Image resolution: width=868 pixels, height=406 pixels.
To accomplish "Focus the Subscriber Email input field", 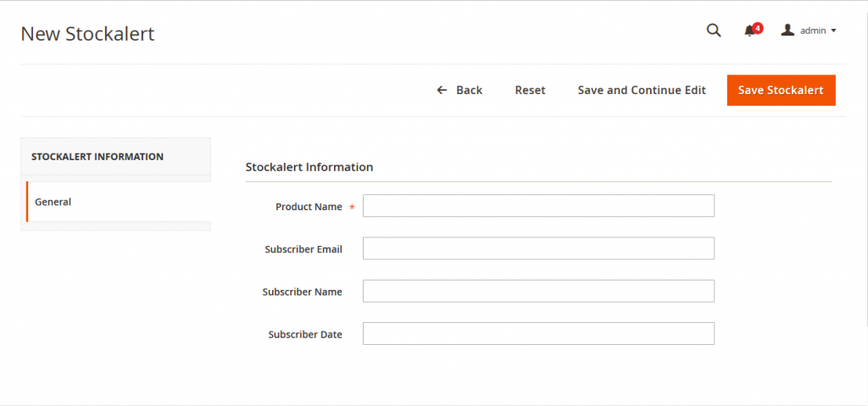I will coord(538,248).
